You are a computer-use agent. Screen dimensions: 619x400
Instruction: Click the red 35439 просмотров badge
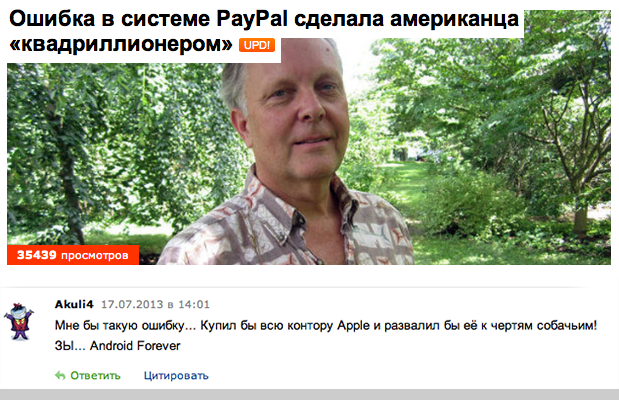coord(73,255)
